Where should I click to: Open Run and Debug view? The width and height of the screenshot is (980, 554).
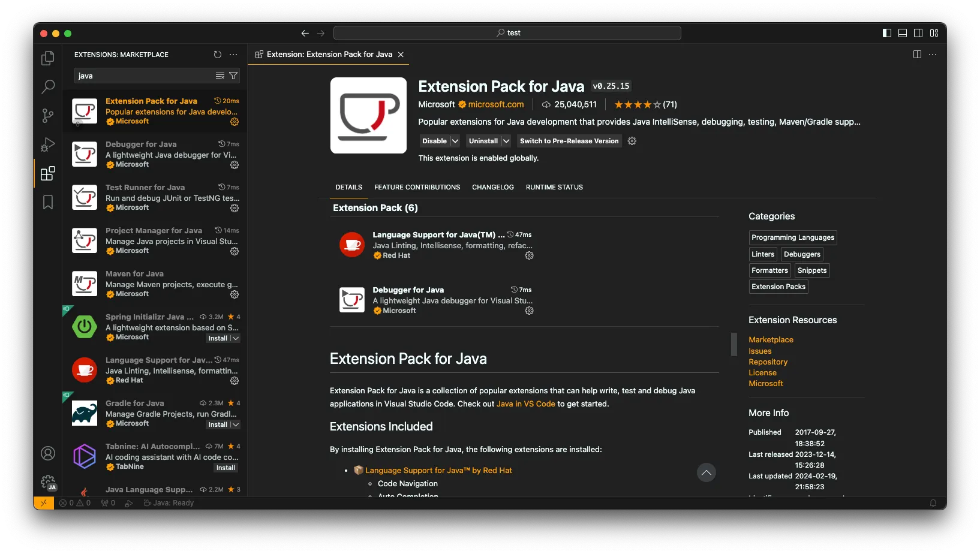(48, 144)
